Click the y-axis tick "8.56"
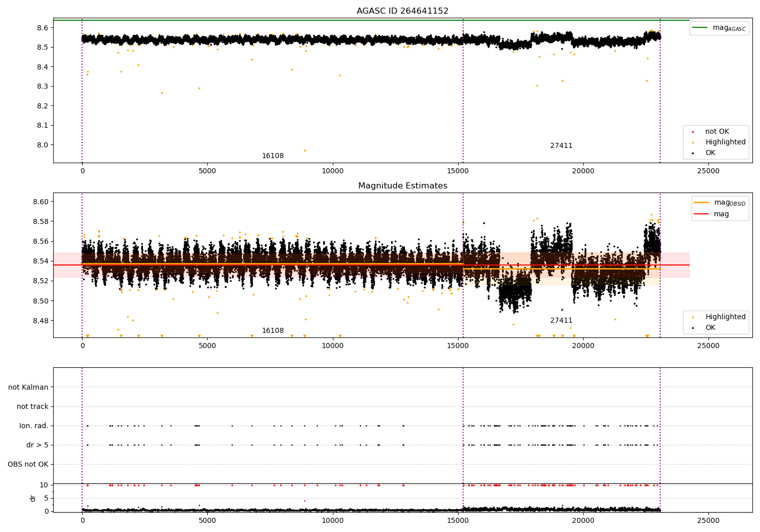The image size is (760, 532). (41, 241)
